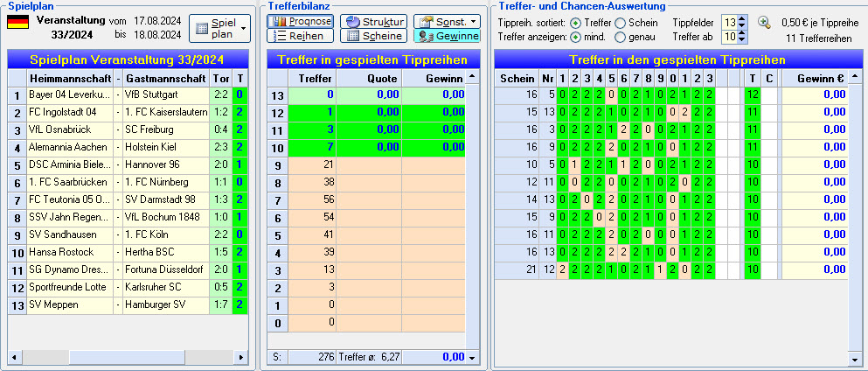Click the score 0:5 cell
Screen dimensions: 868x371
click(221, 287)
